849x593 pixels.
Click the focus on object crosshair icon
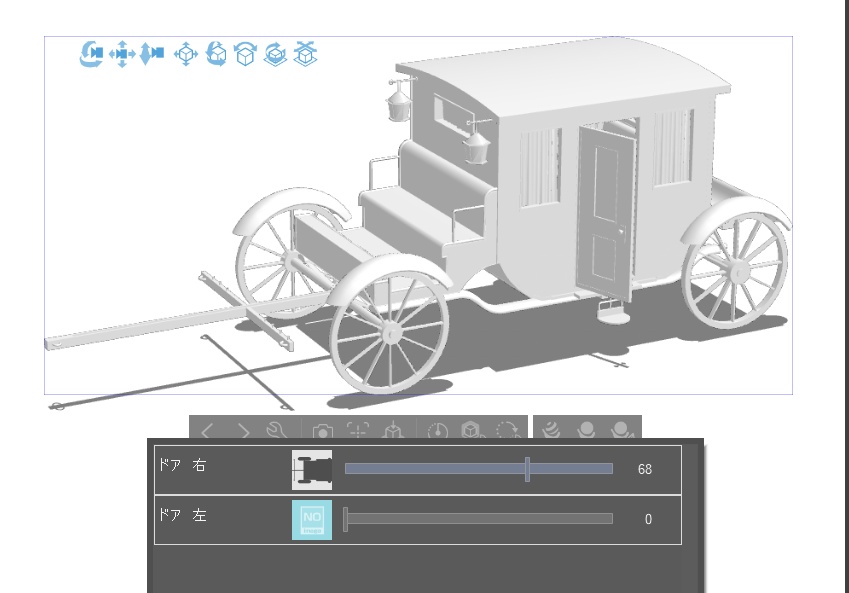coord(358,430)
